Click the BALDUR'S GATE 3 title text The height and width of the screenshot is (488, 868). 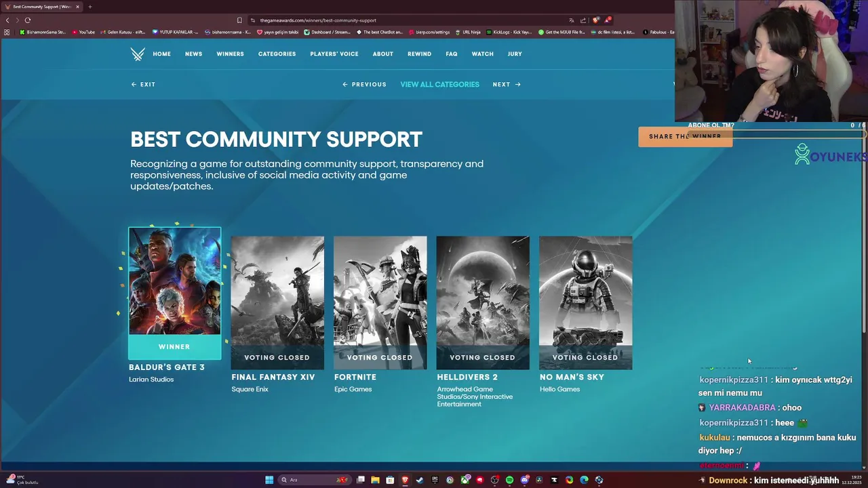click(166, 367)
